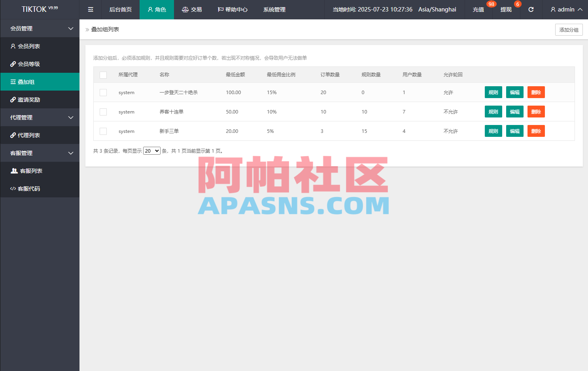Toggle the select-all checkbox in table header
Image resolution: width=588 pixels, height=371 pixels.
point(103,75)
